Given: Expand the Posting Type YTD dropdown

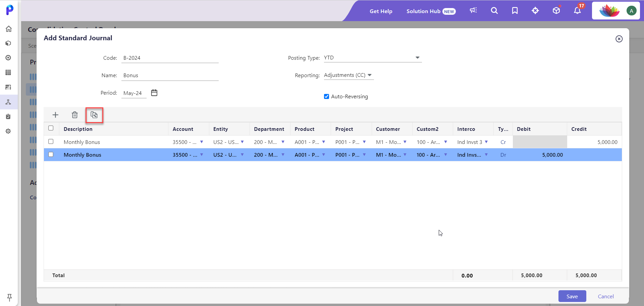Looking at the screenshot, I should coord(417,58).
